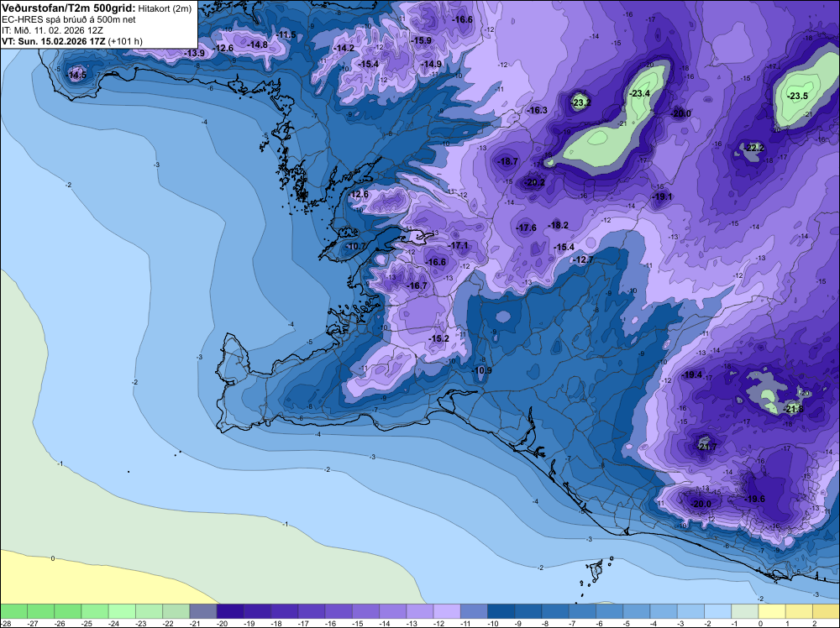This screenshot has height=628, width=840.
Task: Click the pale green legend swatch labeled -1
Action: pyautogui.click(x=745, y=611)
